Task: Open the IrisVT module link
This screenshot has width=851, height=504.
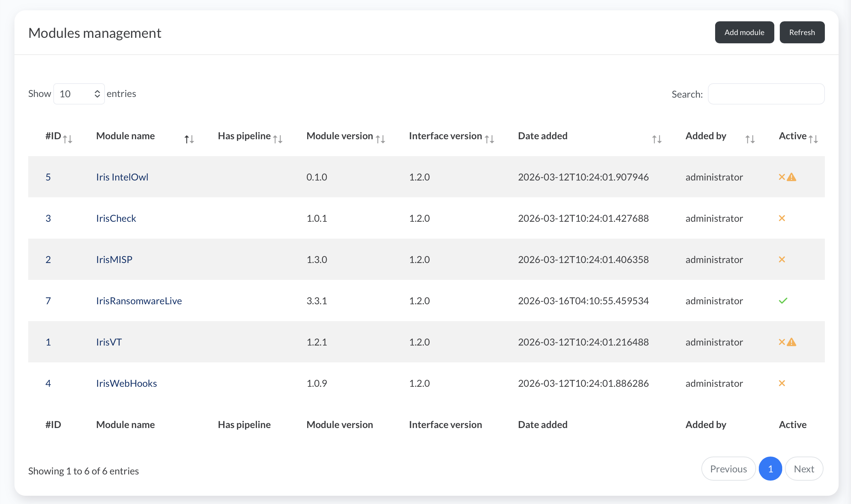Action: click(x=109, y=342)
